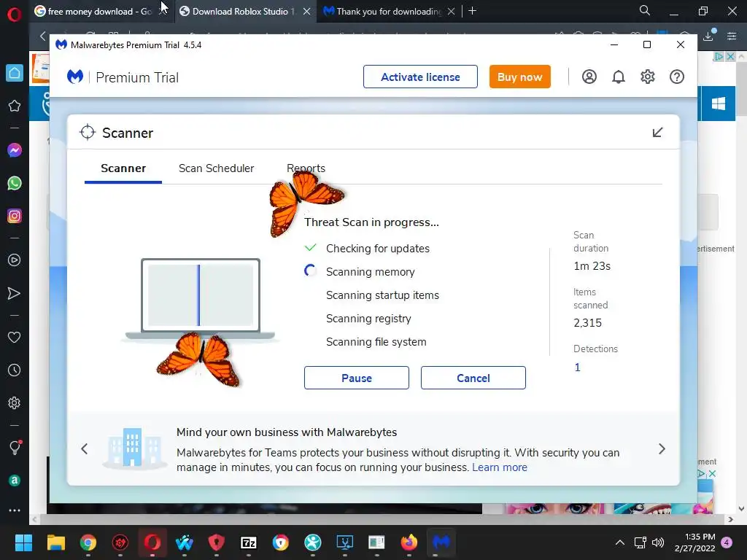Click the Opera logo menu button
This screenshot has height=560, width=747.
coord(15,15)
